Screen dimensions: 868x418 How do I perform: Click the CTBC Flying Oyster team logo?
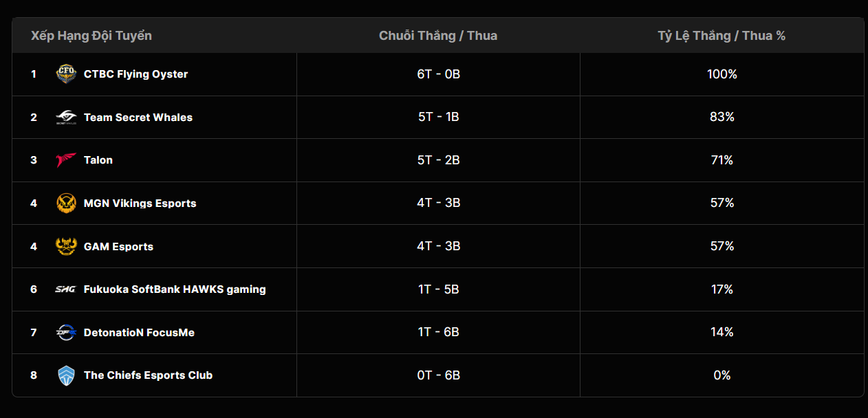tap(65, 74)
